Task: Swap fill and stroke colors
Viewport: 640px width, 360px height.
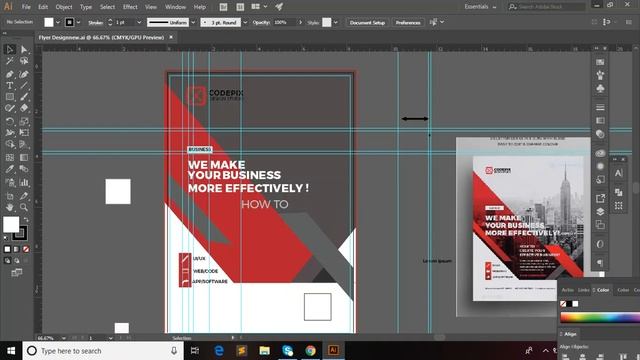Action: [x=26, y=220]
